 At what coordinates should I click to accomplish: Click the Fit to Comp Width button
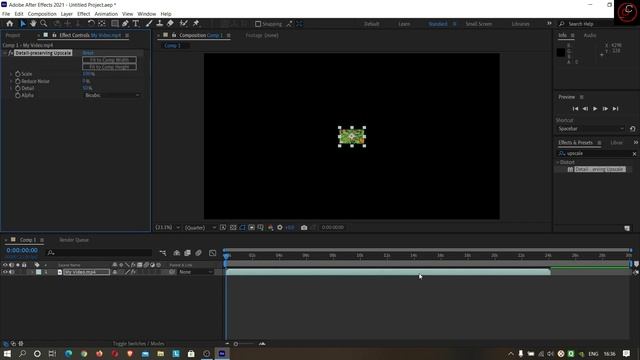pos(109,60)
